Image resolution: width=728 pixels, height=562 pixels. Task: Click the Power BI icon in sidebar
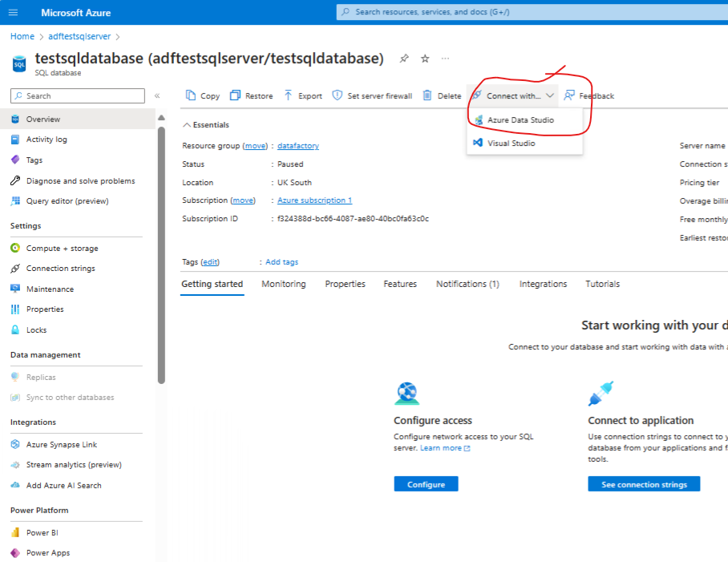click(x=15, y=532)
